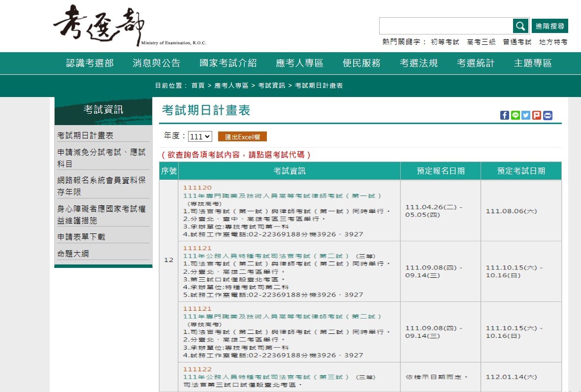Click exam code 111120
581x392 pixels.
(197, 188)
